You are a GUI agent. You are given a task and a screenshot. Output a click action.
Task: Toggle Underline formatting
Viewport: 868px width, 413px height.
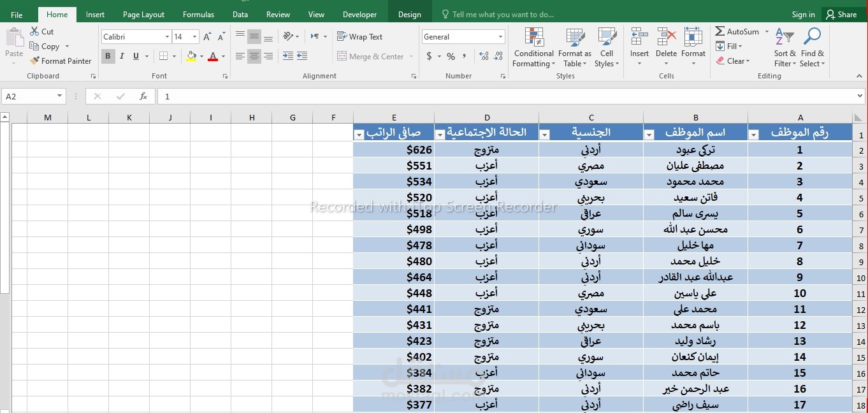tap(136, 56)
